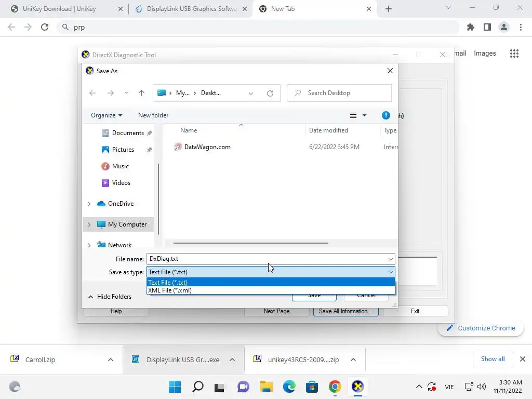
Task: Click the Desktop path segment
Action: pos(211,93)
